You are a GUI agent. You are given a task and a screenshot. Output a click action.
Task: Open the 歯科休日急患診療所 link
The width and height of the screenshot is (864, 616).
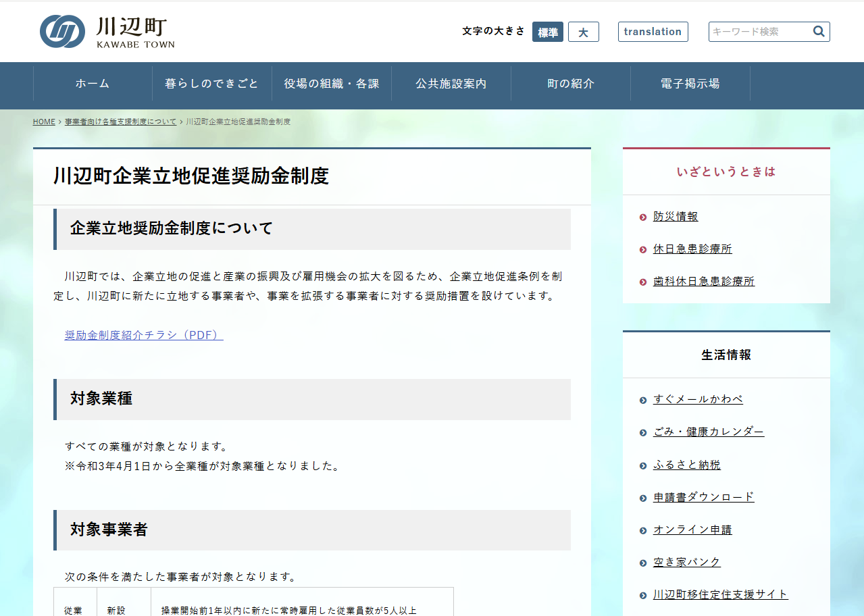[704, 281]
